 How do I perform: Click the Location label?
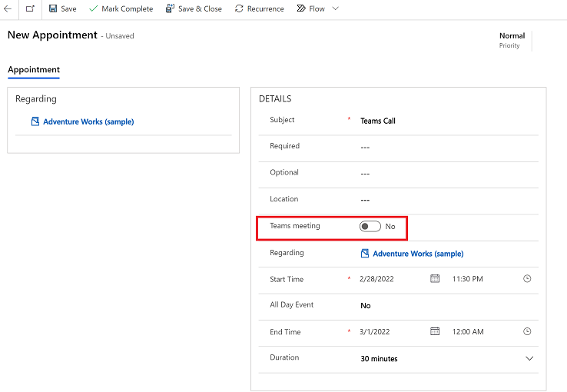pos(283,199)
